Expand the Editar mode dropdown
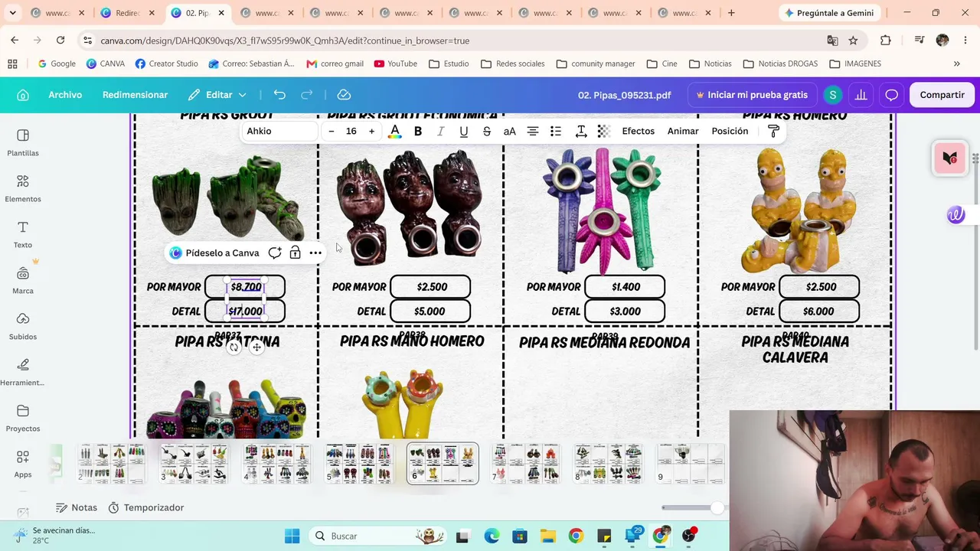Image resolution: width=980 pixels, height=551 pixels. click(218, 95)
